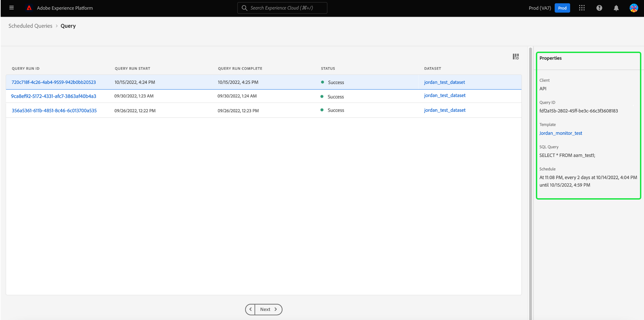
Task: Click the Client value API
Action: [543, 89]
